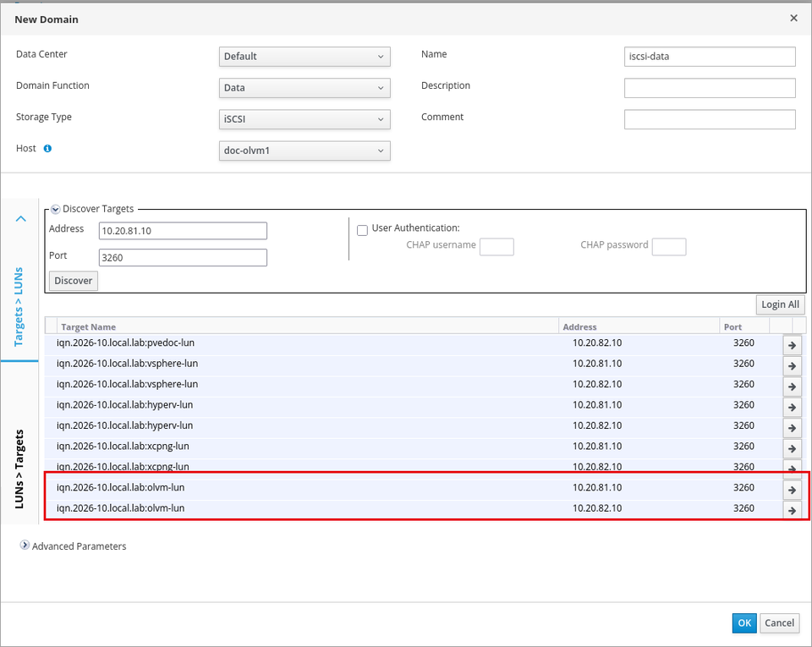Click arrow for vsphere-lun at 10.20.81.10
This screenshot has height=647, width=812.
coord(792,366)
